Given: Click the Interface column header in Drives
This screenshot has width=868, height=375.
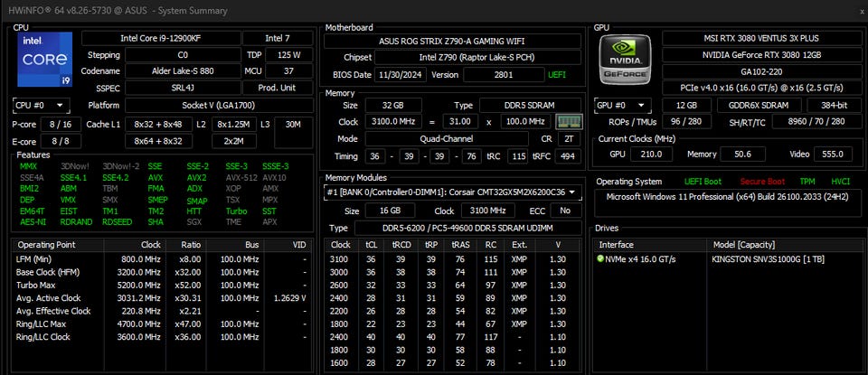Looking at the screenshot, I should [650, 245].
